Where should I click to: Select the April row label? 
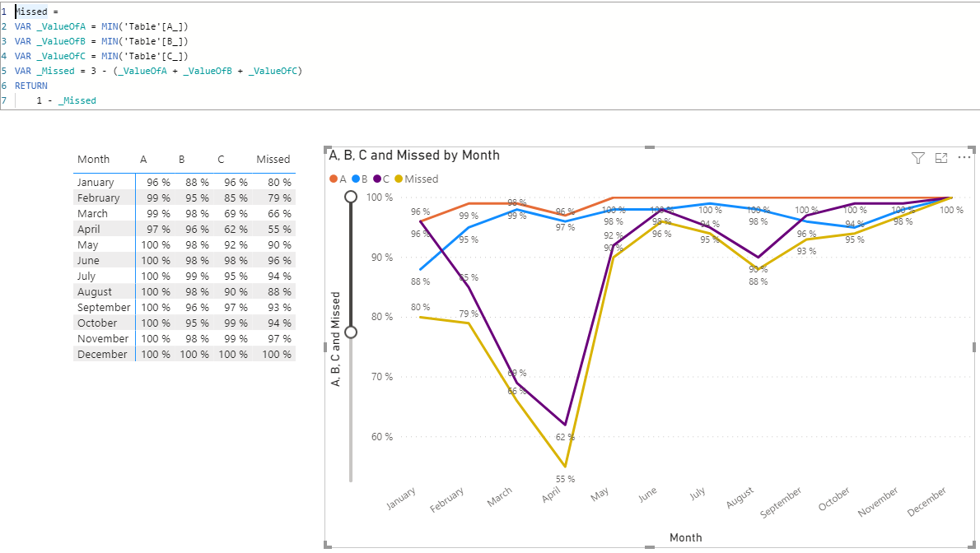[x=89, y=230]
